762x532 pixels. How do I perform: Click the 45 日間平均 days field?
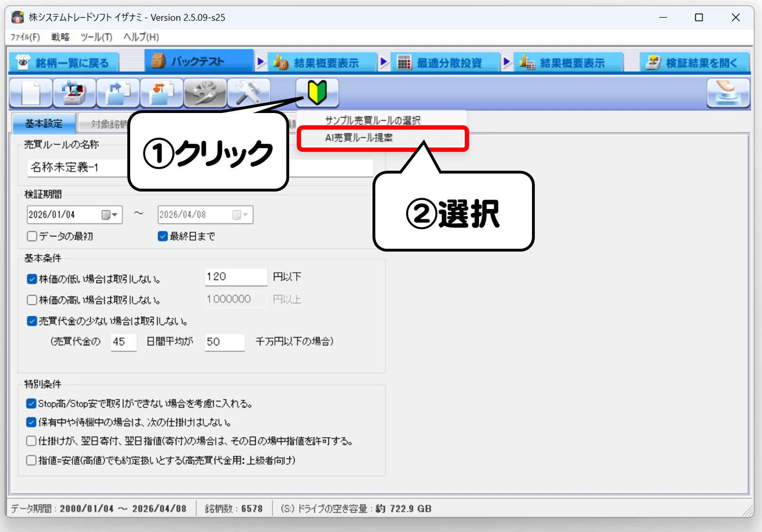pos(124,342)
